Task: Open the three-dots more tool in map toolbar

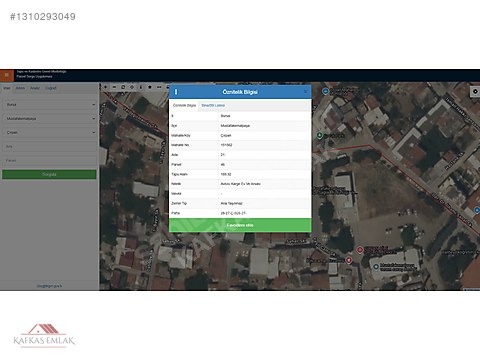Action: (159, 87)
